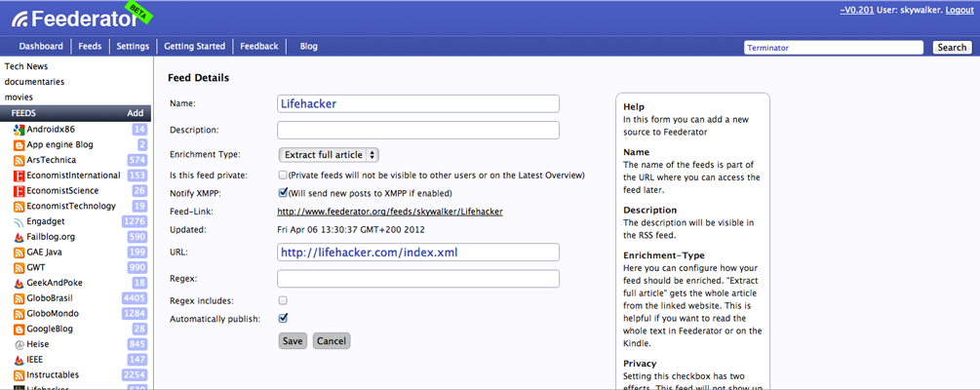Click the Updated timestamp text
The height and width of the screenshot is (390, 980).
click(x=351, y=230)
